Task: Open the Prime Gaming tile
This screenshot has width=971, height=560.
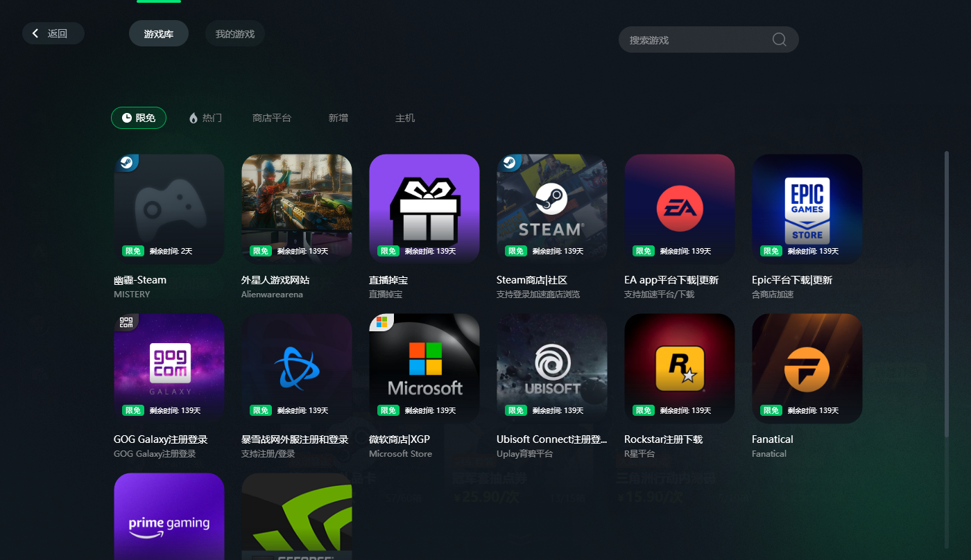Action: point(169,516)
